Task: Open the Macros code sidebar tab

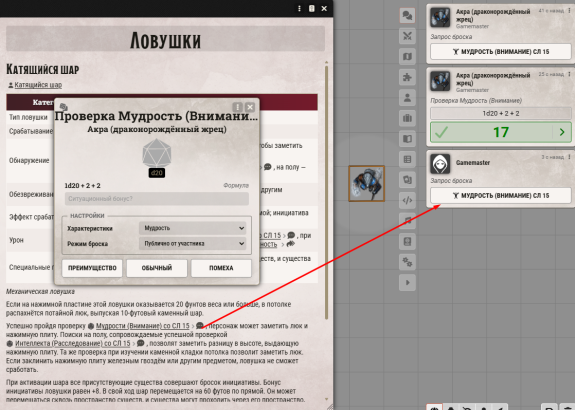Action: (x=407, y=200)
